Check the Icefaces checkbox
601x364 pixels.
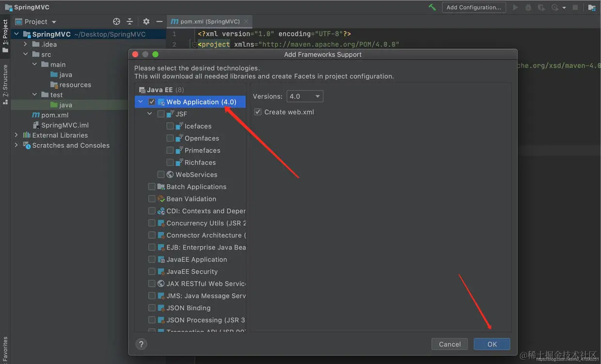point(170,126)
